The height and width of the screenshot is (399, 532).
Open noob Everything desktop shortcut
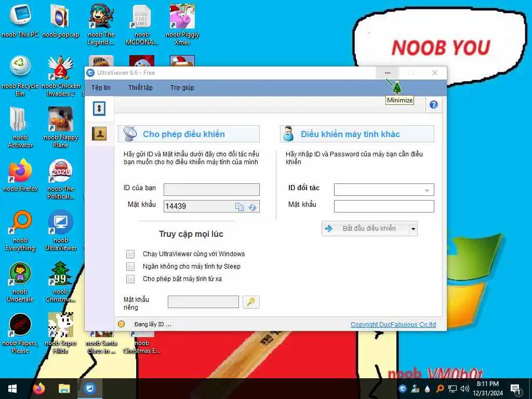(x=20, y=230)
